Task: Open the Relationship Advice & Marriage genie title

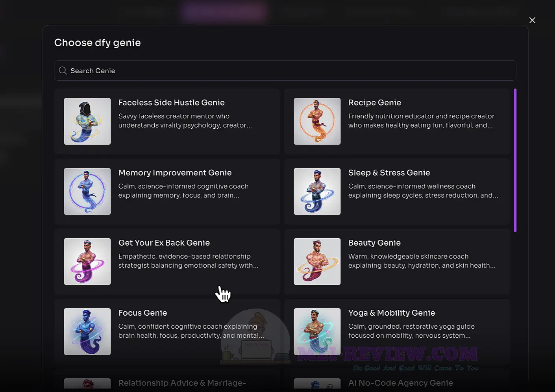Action: [x=182, y=383]
